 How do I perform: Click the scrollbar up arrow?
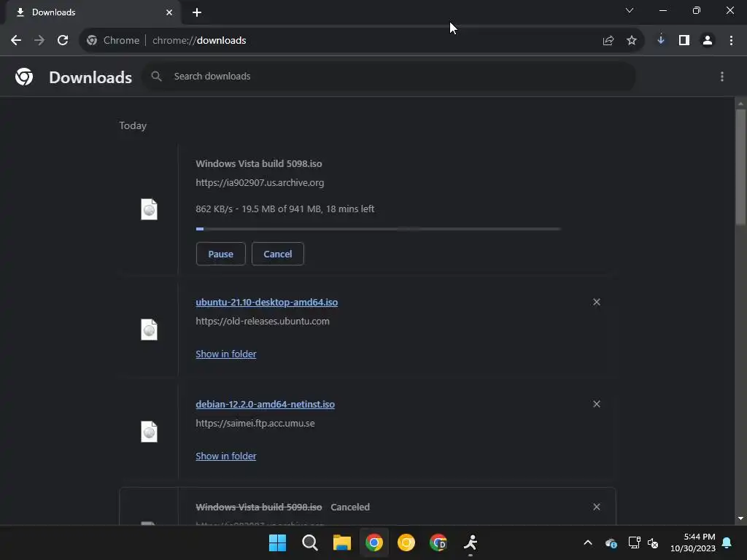pyautogui.click(x=740, y=103)
